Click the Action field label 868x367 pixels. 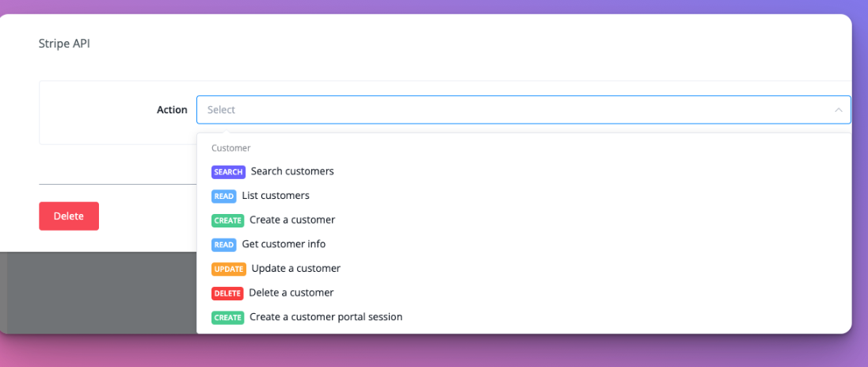coord(172,110)
